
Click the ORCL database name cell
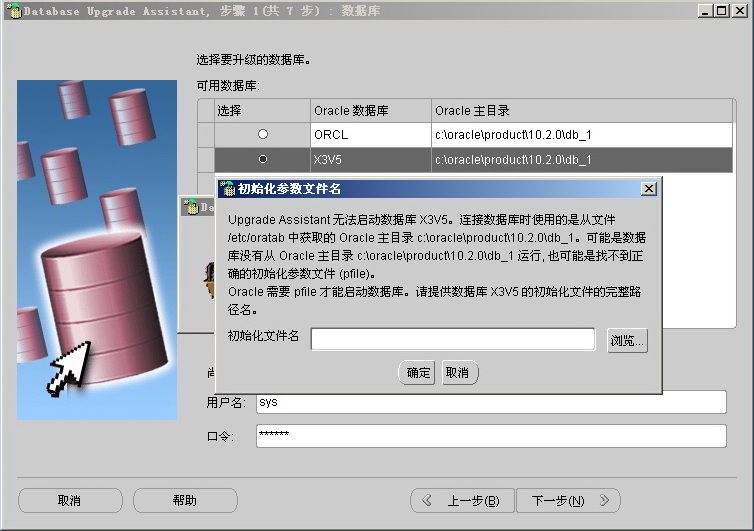click(x=371, y=135)
